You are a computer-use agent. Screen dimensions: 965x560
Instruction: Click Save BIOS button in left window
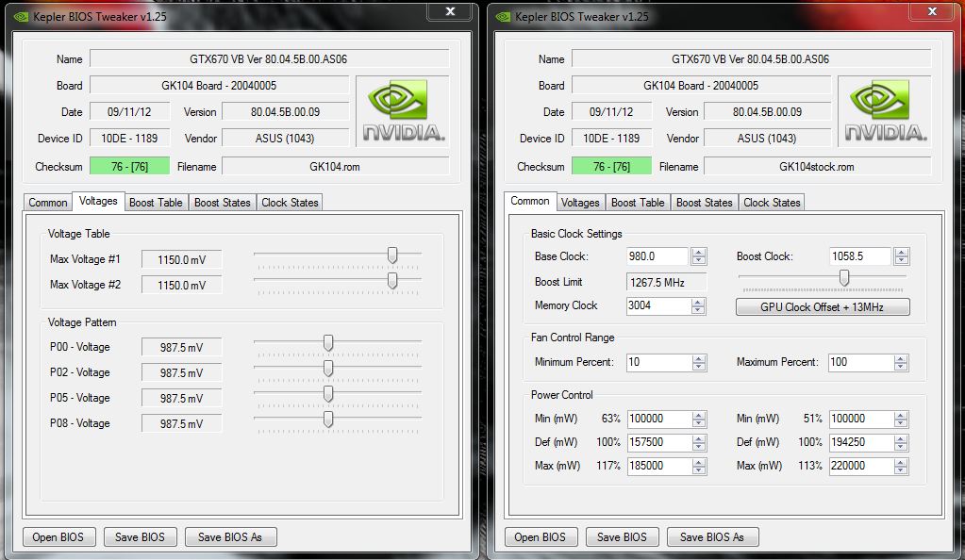pos(140,537)
